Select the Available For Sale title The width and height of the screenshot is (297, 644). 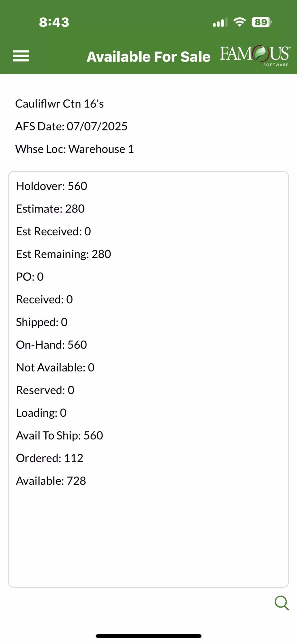point(148,57)
